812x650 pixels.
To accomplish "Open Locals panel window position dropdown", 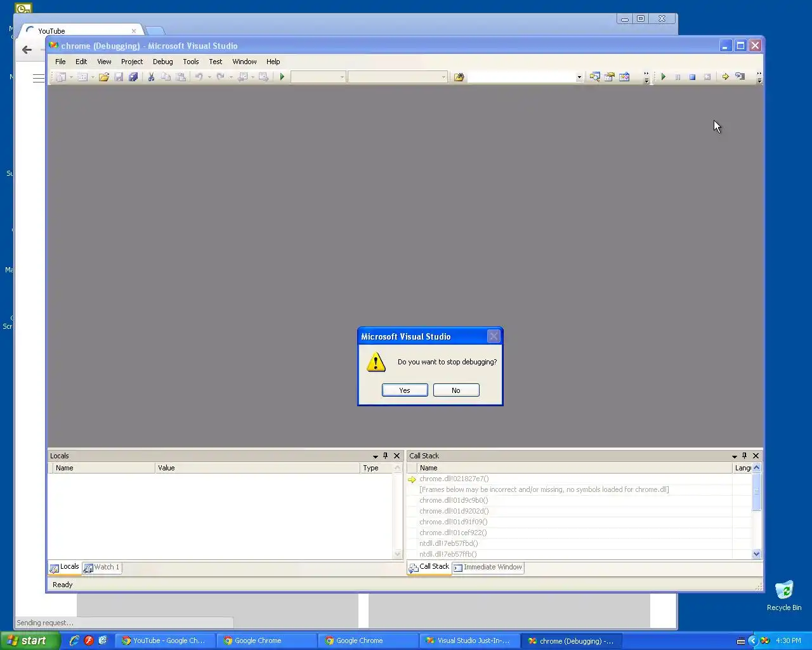I will click(375, 456).
